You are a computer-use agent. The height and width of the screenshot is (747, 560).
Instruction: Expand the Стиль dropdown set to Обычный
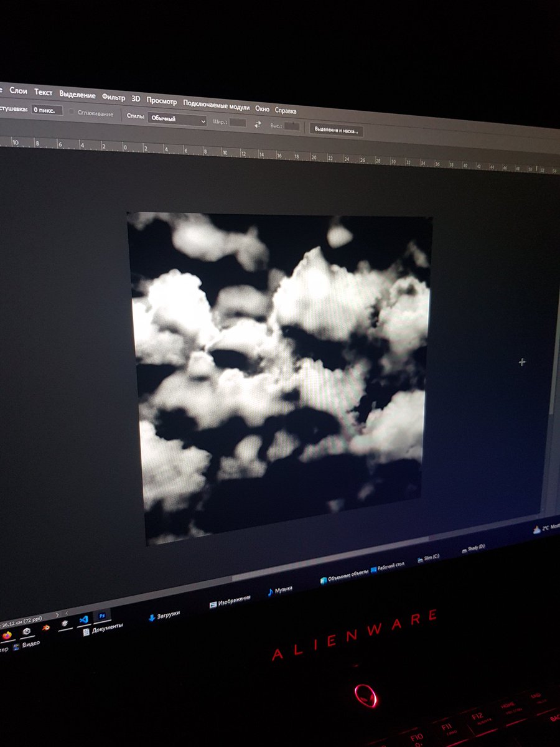coord(177,120)
